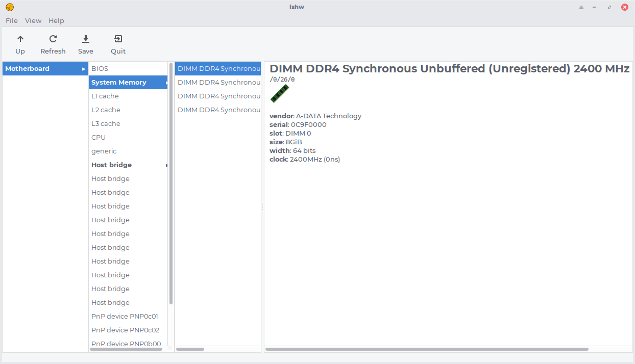
Task: Expand the bold Host bridge arrow
Action: tap(166, 165)
